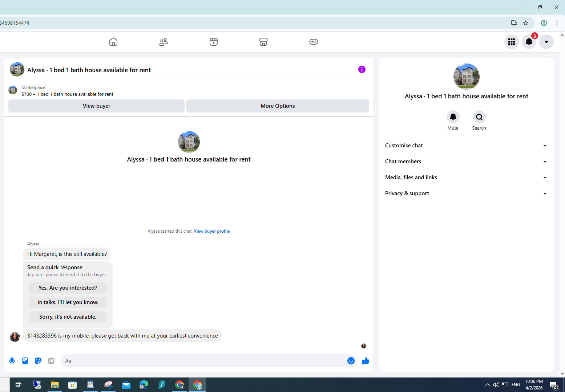
Task: Click the taskbar volume icon
Action: (496, 385)
